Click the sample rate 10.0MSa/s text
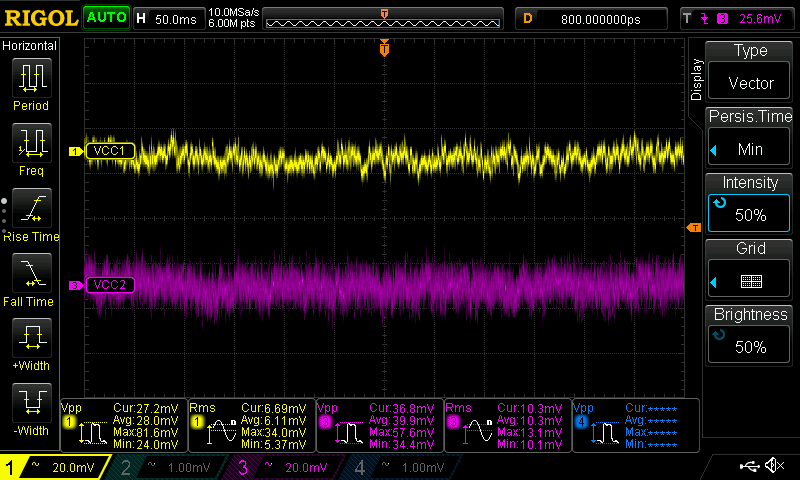Image resolution: width=800 pixels, height=480 pixels. click(x=234, y=12)
